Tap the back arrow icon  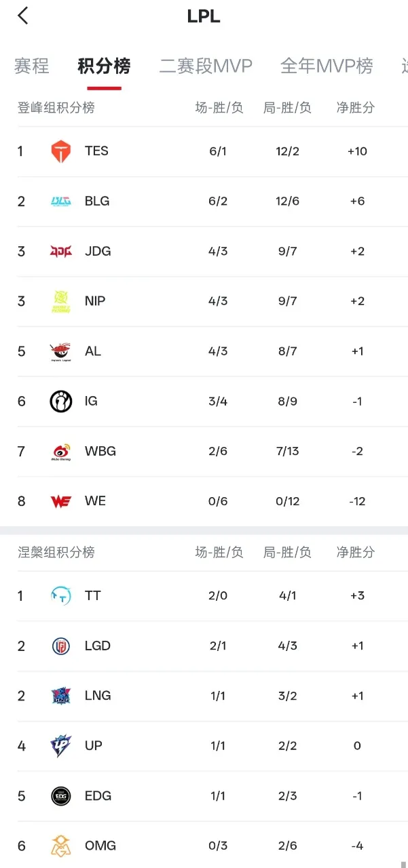click(23, 16)
